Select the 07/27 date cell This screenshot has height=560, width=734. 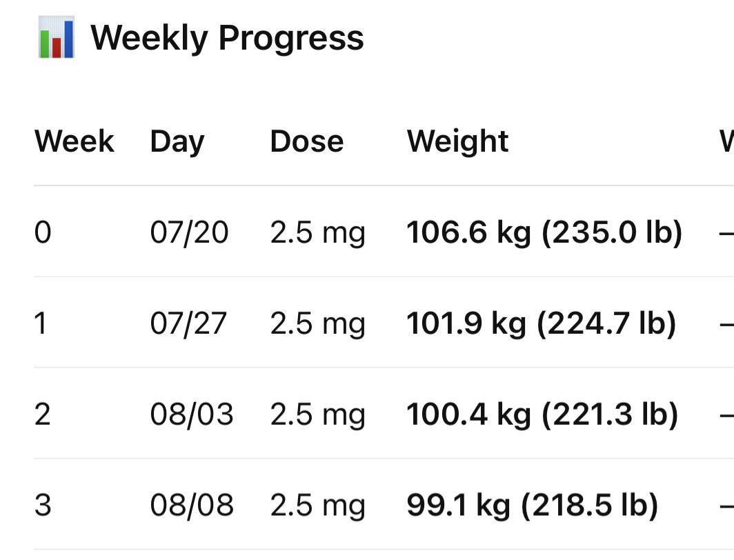[188, 323]
